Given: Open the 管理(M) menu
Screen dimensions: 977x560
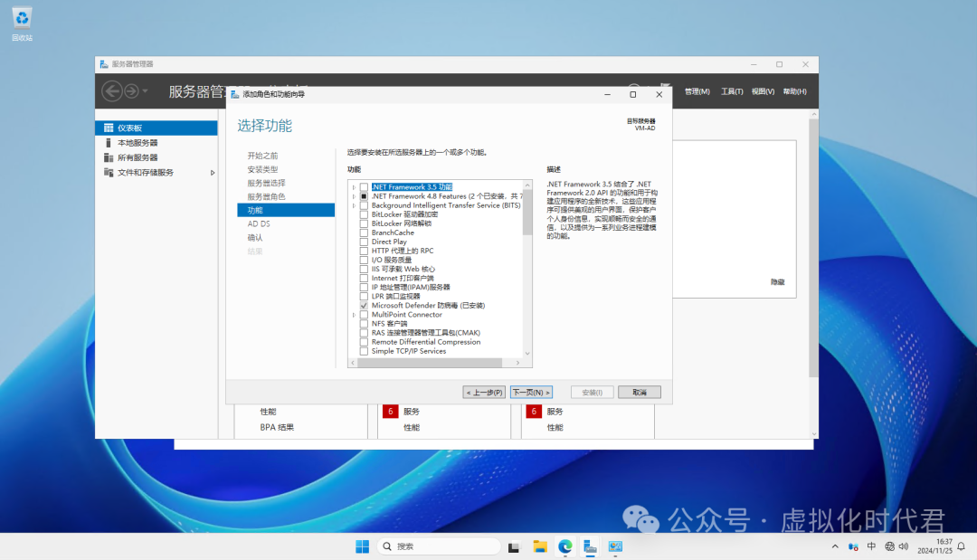Looking at the screenshot, I should [x=696, y=91].
